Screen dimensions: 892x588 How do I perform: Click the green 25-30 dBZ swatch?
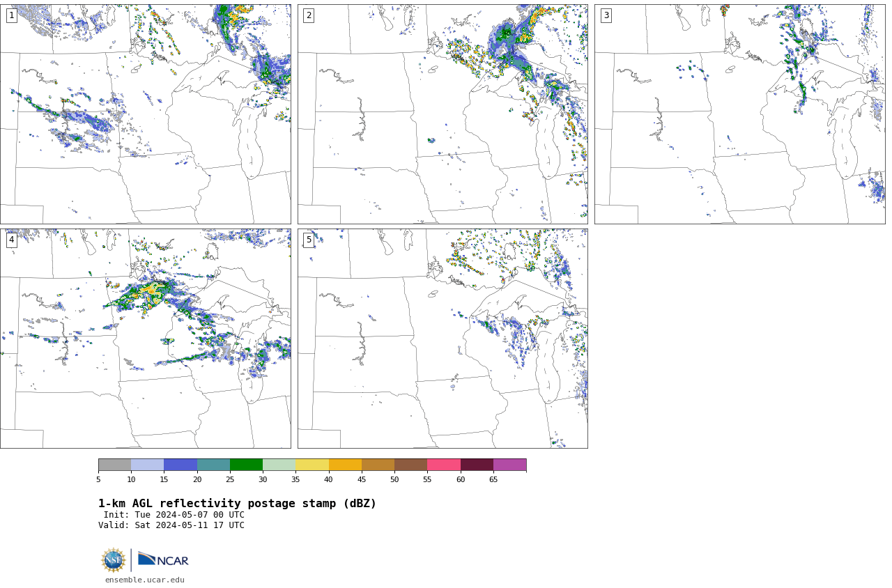(x=246, y=465)
